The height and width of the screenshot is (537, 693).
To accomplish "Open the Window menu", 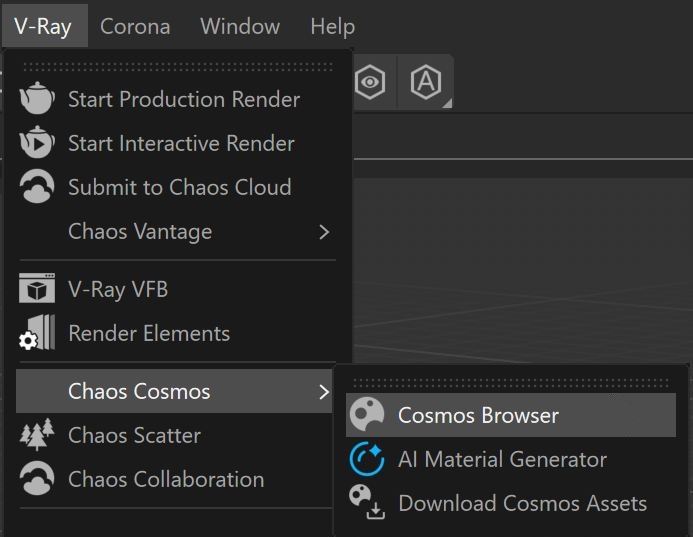I will (240, 27).
